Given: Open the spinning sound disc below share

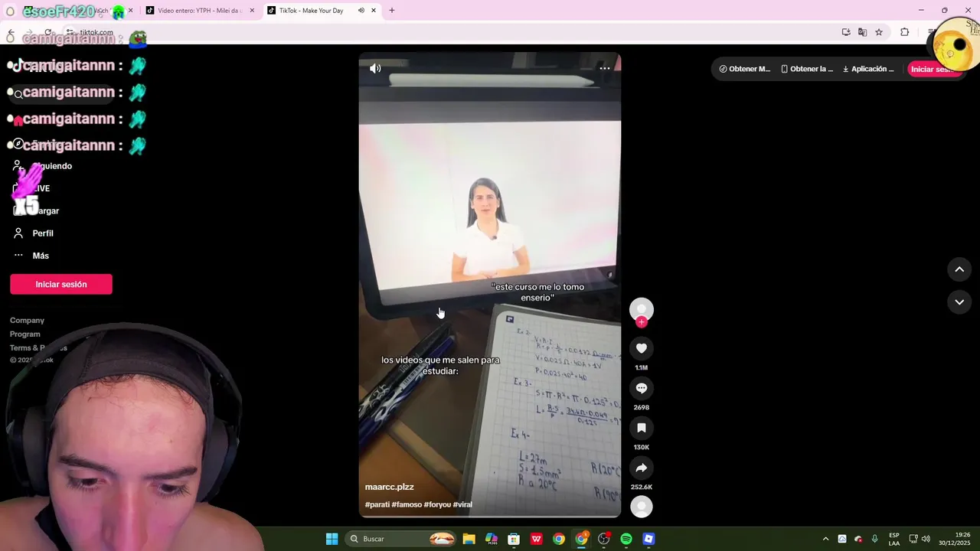Looking at the screenshot, I should coord(642,507).
